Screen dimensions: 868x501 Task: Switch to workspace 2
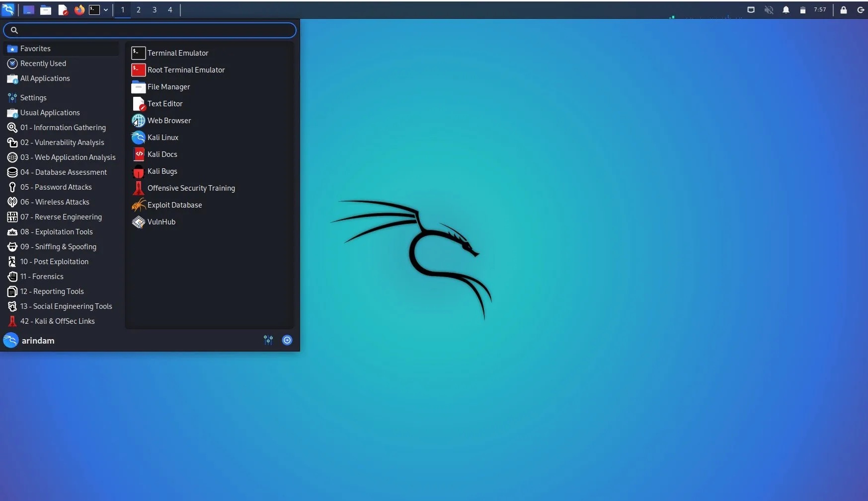[x=138, y=9]
